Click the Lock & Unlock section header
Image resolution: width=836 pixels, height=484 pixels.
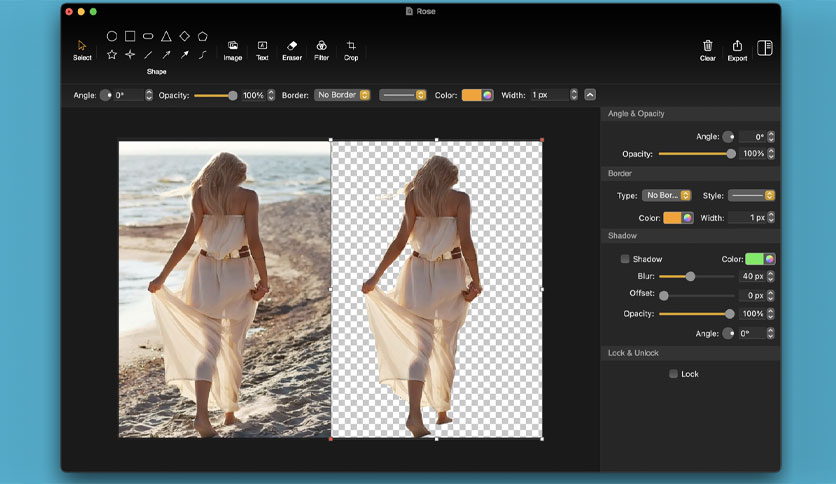click(690, 353)
